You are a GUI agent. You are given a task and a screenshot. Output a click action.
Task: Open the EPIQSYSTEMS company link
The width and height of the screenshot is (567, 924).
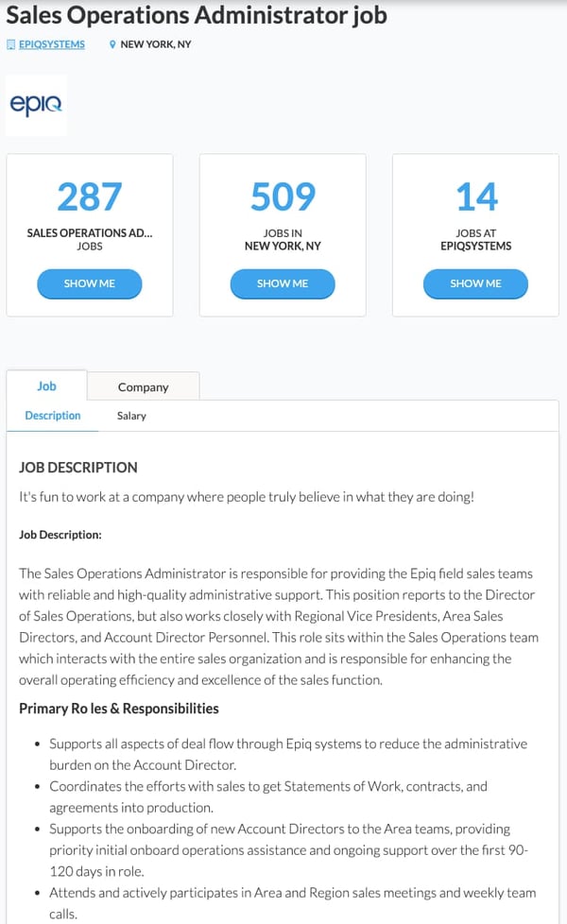pos(52,44)
